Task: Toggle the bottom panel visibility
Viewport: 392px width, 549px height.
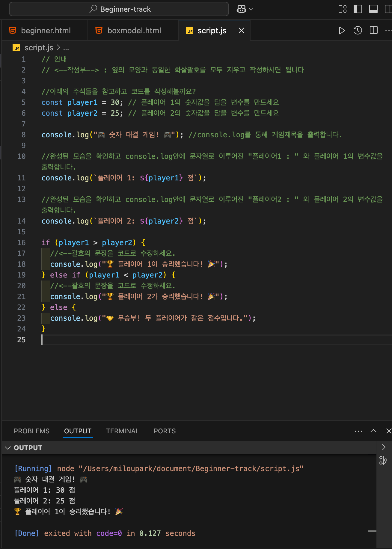Action: click(x=373, y=9)
